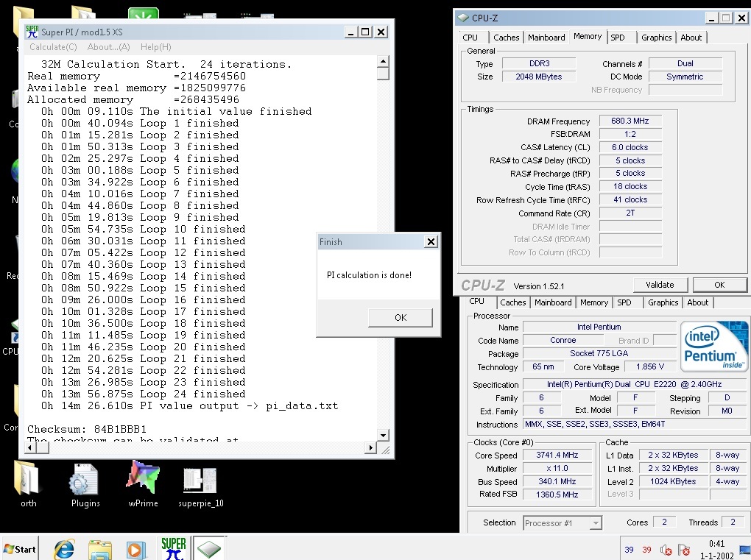Click PI value output pi_data.txt line
The image size is (751, 560).
click(x=190, y=406)
